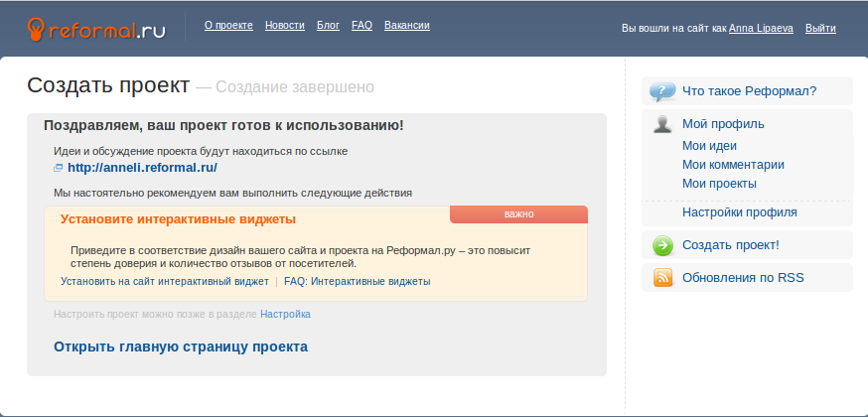Image resolution: width=868 pixels, height=417 pixels.
Task: Open the Anna Lipaeva profile link
Action: coord(762,29)
